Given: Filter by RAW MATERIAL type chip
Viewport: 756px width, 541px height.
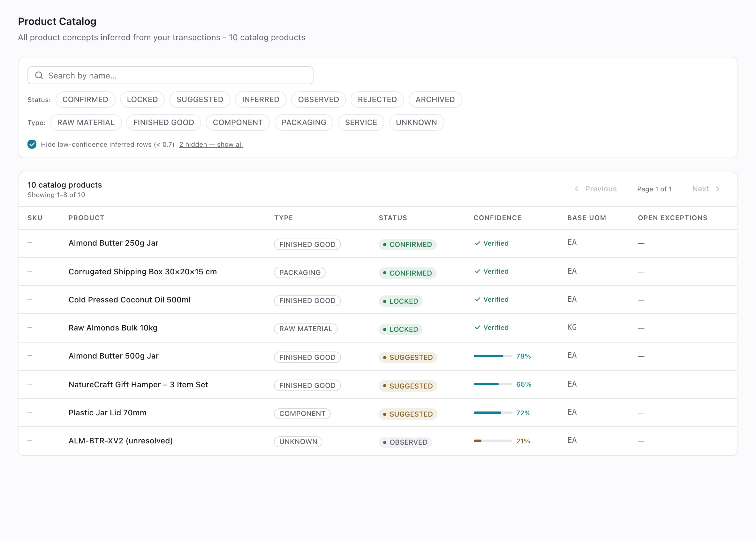Looking at the screenshot, I should click(x=86, y=122).
